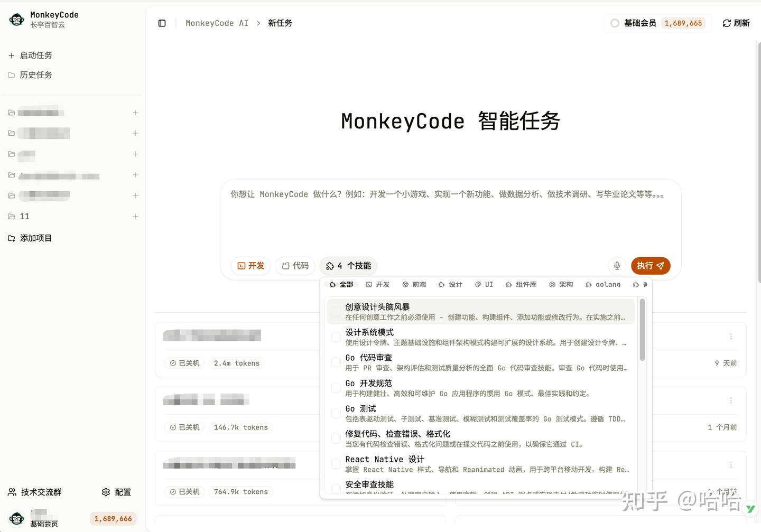Click the 新任务 breadcrumb
Image resolution: width=761 pixels, height=532 pixels.
coord(280,23)
